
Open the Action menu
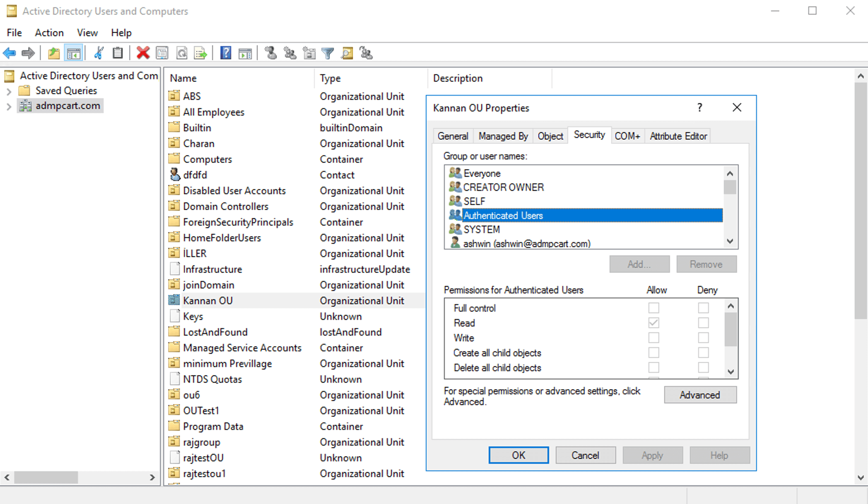[x=49, y=33]
